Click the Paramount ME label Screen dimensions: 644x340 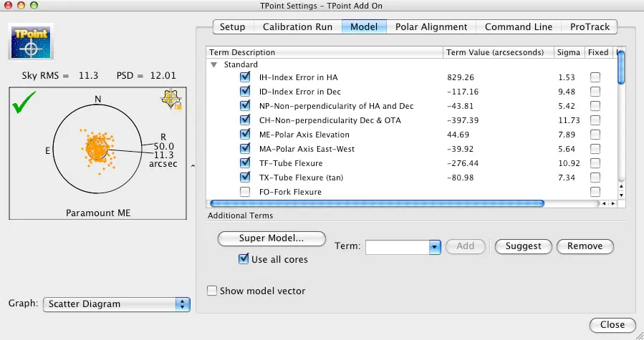[x=98, y=213]
